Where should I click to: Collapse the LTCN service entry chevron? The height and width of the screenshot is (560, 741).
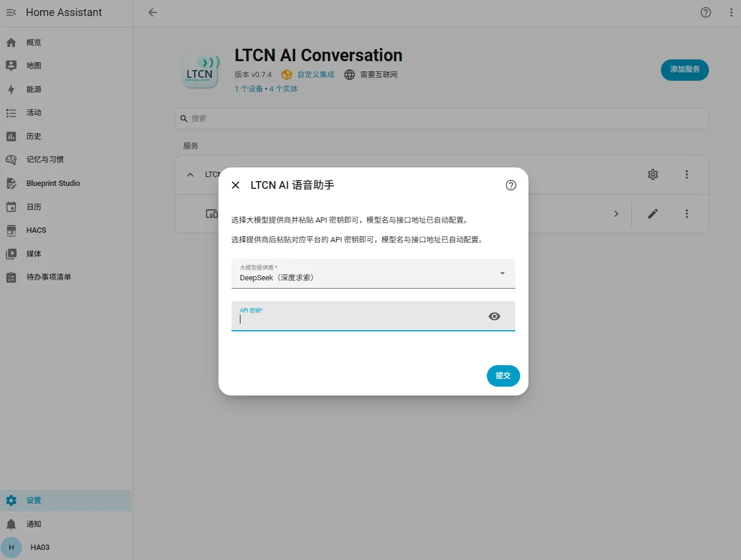tap(190, 175)
